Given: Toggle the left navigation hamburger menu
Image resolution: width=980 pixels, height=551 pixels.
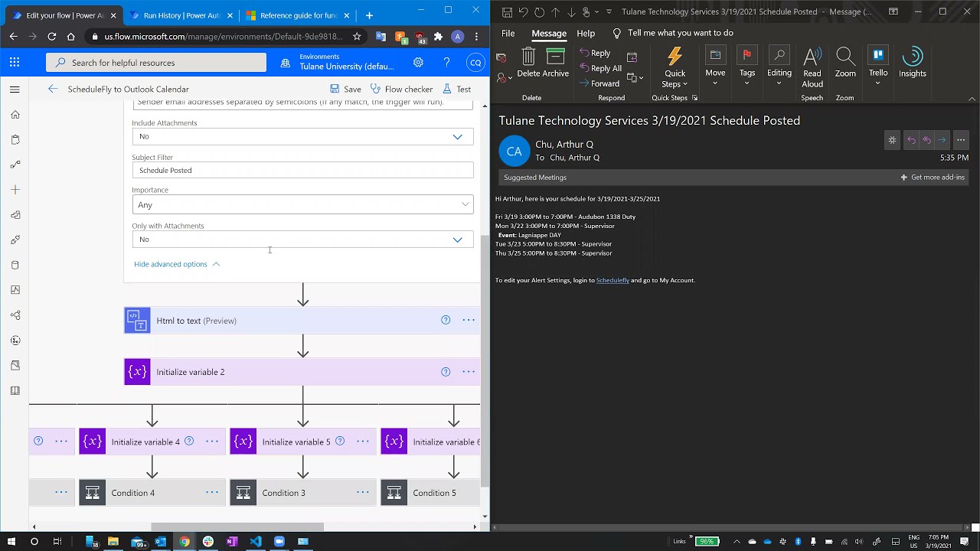Looking at the screenshot, I should [x=15, y=90].
